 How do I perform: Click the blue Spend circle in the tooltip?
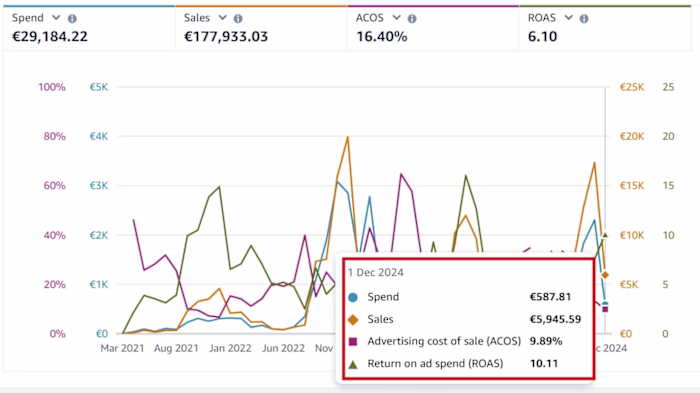click(x=353, y=297)
